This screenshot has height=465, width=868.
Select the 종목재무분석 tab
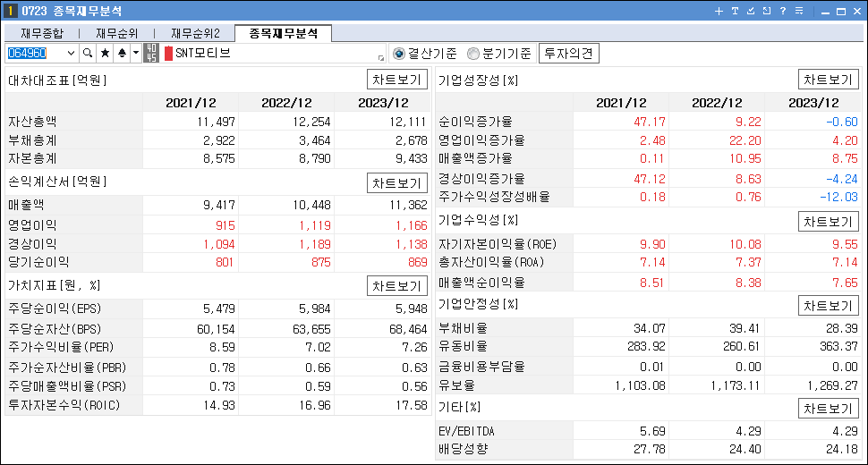coord(284,33)
